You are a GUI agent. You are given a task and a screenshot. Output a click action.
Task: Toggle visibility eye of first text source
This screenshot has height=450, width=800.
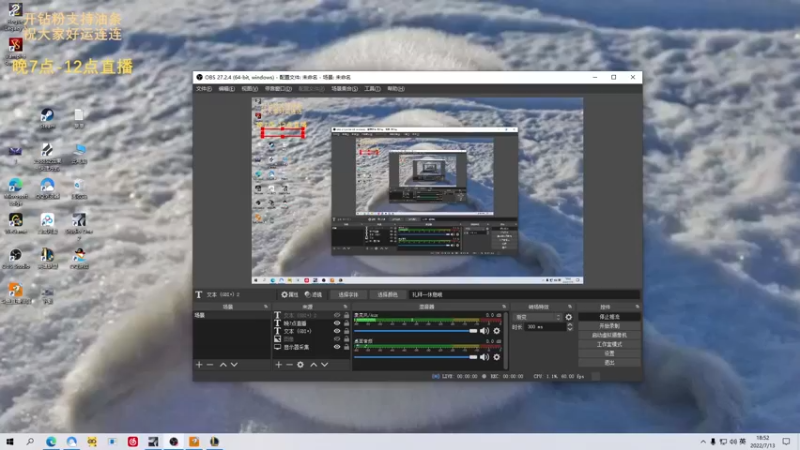336,315
